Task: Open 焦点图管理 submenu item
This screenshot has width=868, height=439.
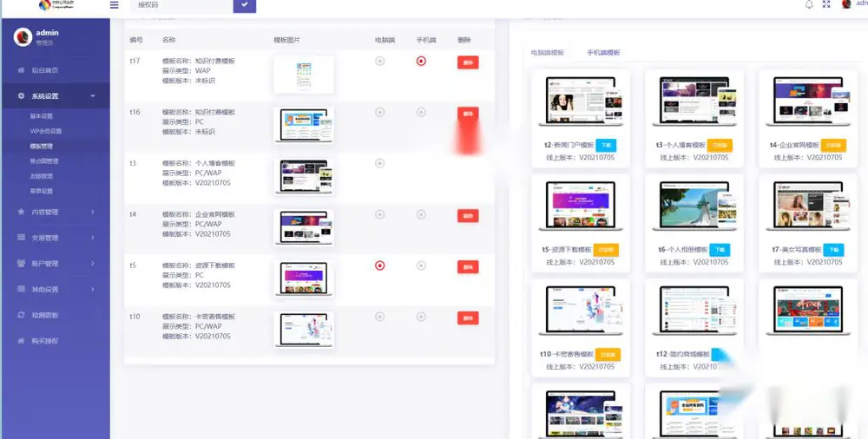Action: (44, 161)
